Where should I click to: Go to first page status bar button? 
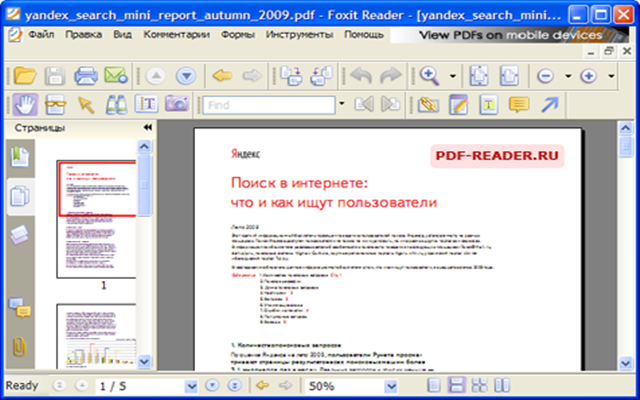pos(60,385)
